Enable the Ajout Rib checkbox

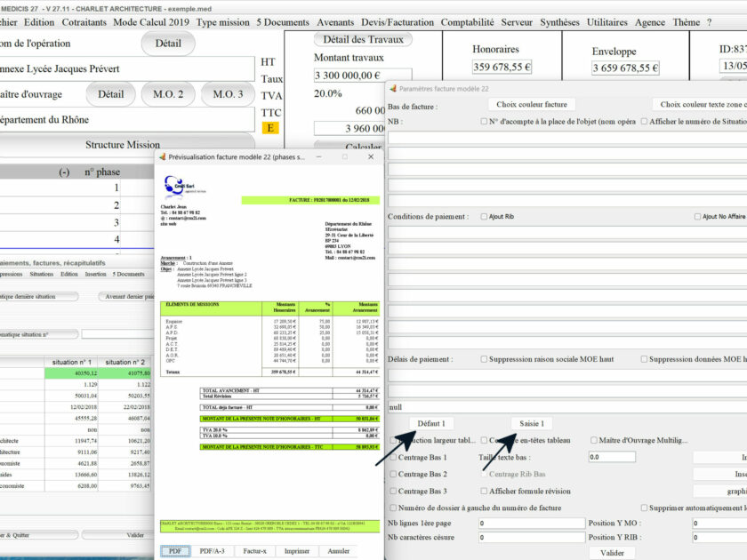coord(484,217)
